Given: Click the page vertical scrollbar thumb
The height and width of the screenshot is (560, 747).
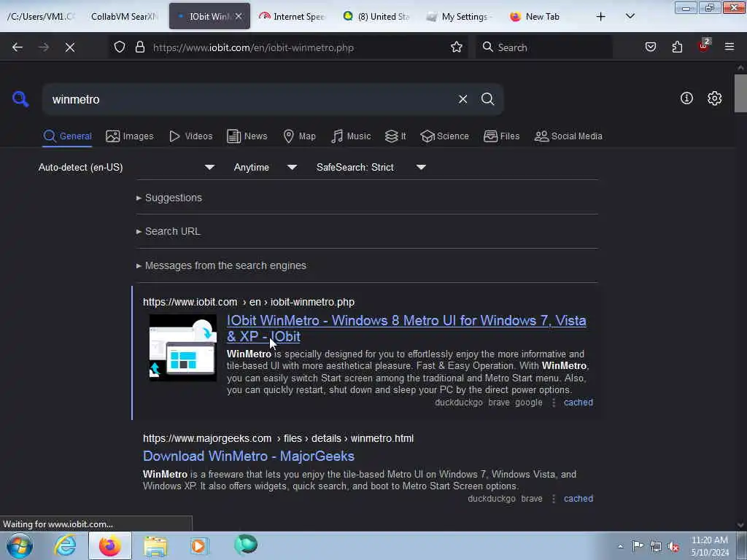Looking at the screenshot, I should point(740,93).
